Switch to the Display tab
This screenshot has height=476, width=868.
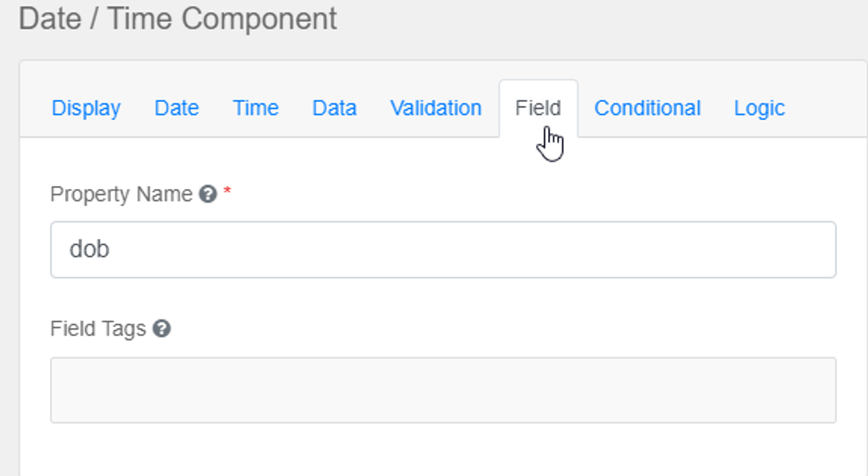(86, 108)
